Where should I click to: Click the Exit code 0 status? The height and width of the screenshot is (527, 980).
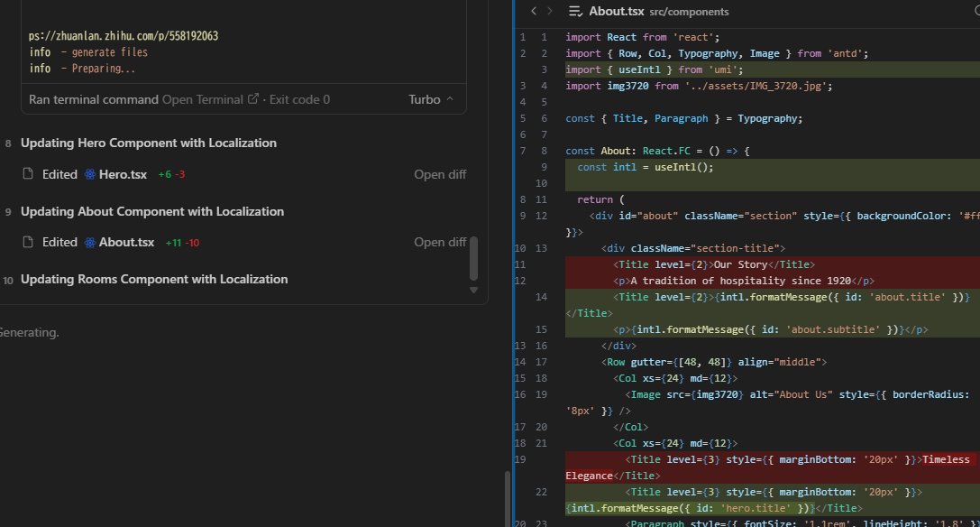(299, 99)
